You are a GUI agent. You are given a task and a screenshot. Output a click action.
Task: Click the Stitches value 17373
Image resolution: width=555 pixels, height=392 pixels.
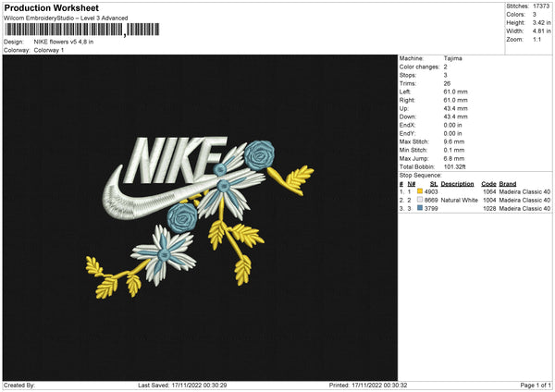tap(541, 6)
